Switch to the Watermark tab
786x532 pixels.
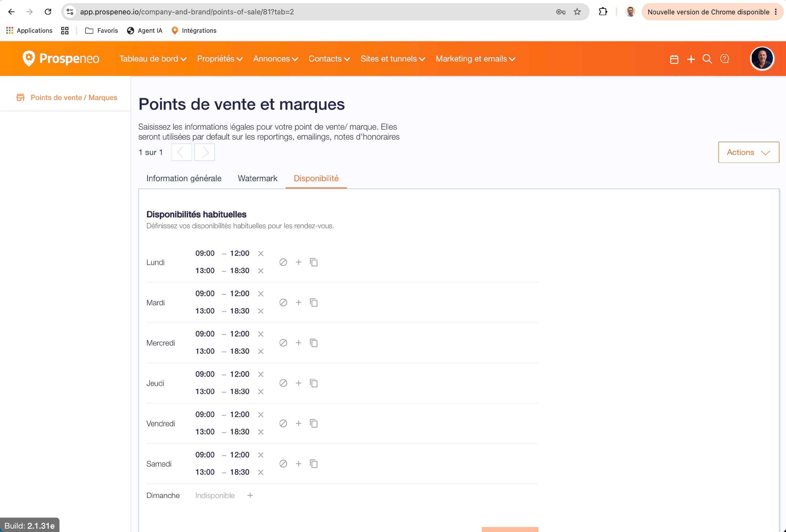(257, 178)
